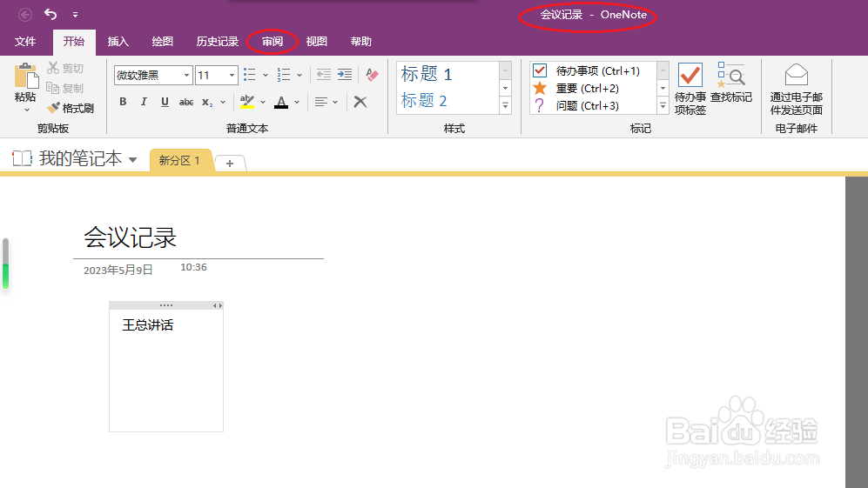Open font color picker arrow
868x488 pixels.
[x=297, y=103]
